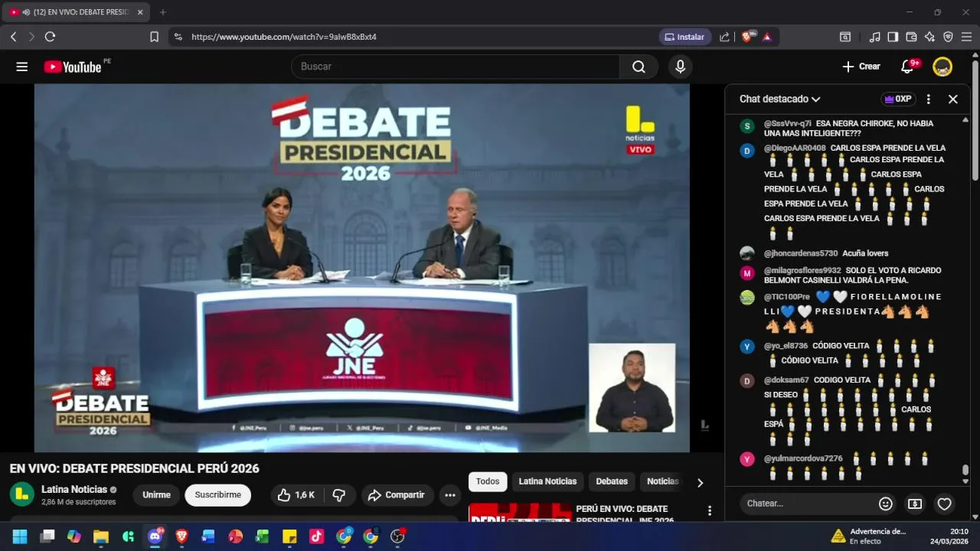
Task: Select the Latina Noticias filter chip
Action: (547, 481)
